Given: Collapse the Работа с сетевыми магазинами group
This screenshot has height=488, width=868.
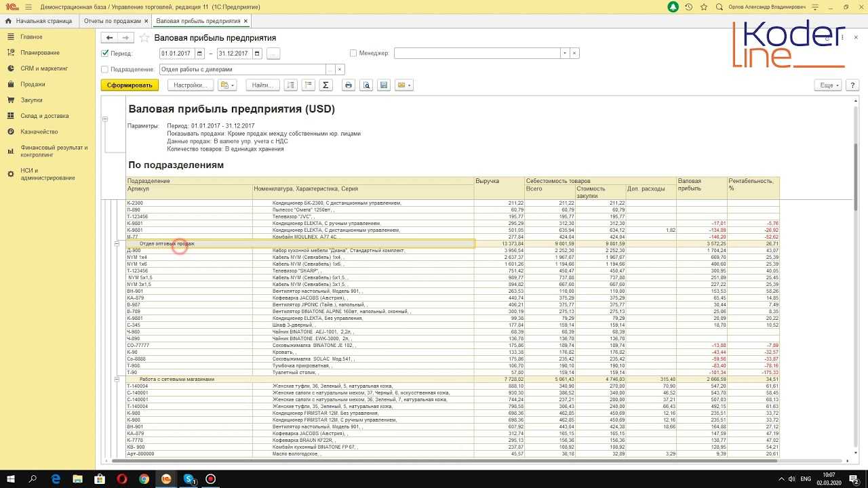Looking at the screenshot, I should coord(117,380).
